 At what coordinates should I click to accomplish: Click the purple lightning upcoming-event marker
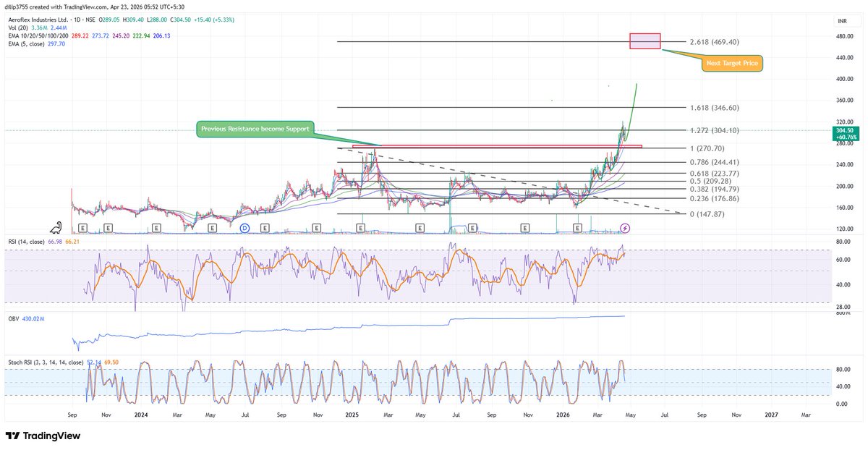pos(626,228)
